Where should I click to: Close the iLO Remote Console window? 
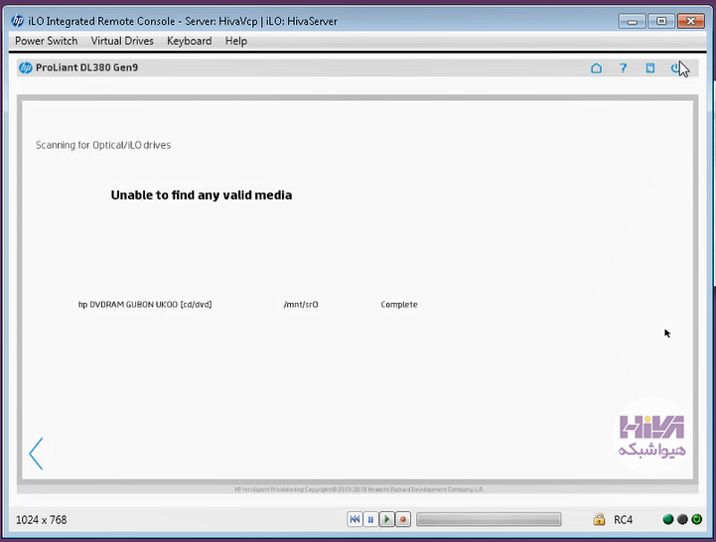691,21
